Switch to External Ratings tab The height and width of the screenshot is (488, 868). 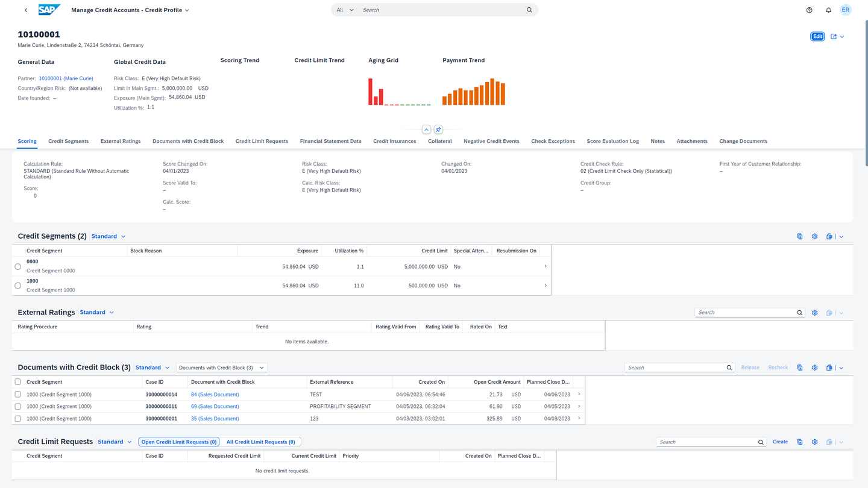click(x=121, y=141)
